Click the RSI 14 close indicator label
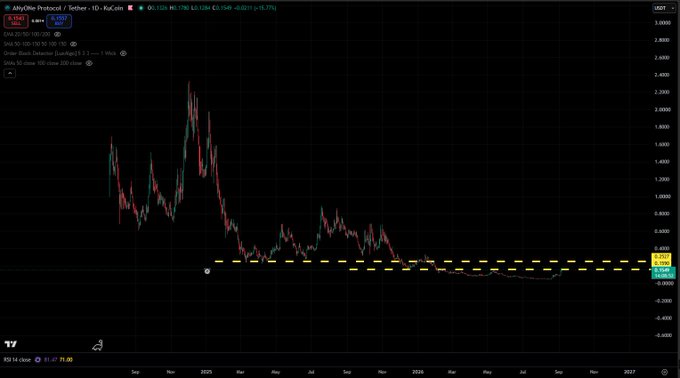Image resolution: width=680 pixels, height=378 pixels. click(17, 360)
